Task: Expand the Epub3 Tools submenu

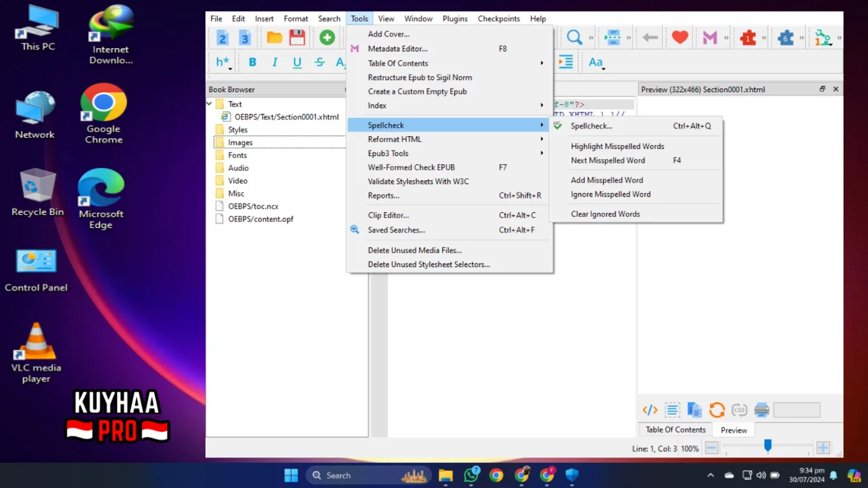Action: (x=450, y=153)
